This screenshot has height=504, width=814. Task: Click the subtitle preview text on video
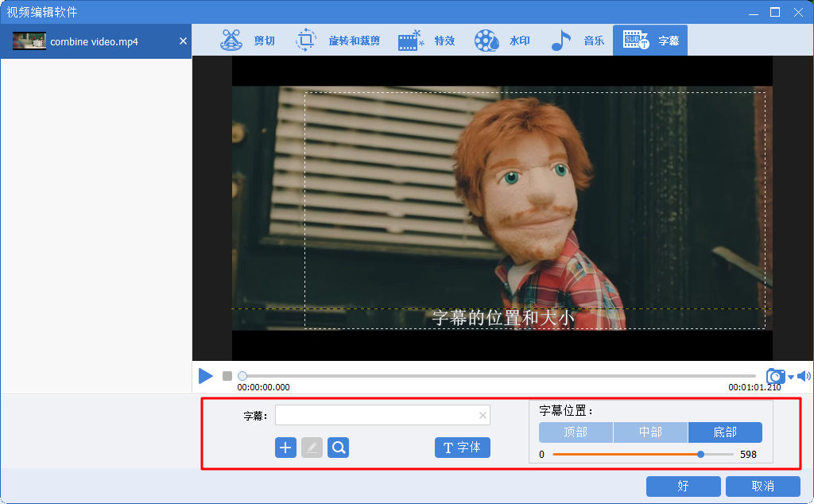tap(503, 318)
